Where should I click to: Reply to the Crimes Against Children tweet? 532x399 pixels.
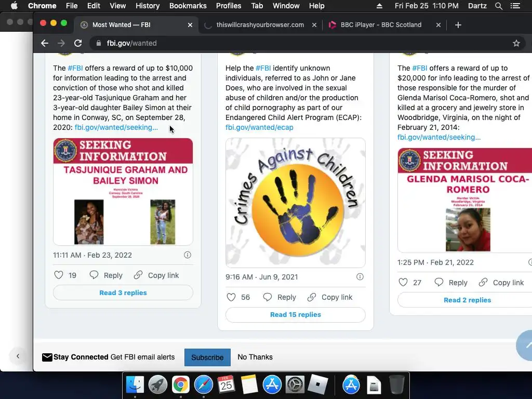pos(279,297)
